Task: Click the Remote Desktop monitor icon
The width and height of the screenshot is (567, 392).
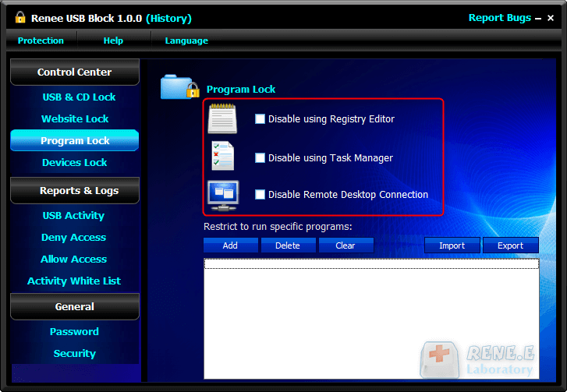Action: point(222,195)
